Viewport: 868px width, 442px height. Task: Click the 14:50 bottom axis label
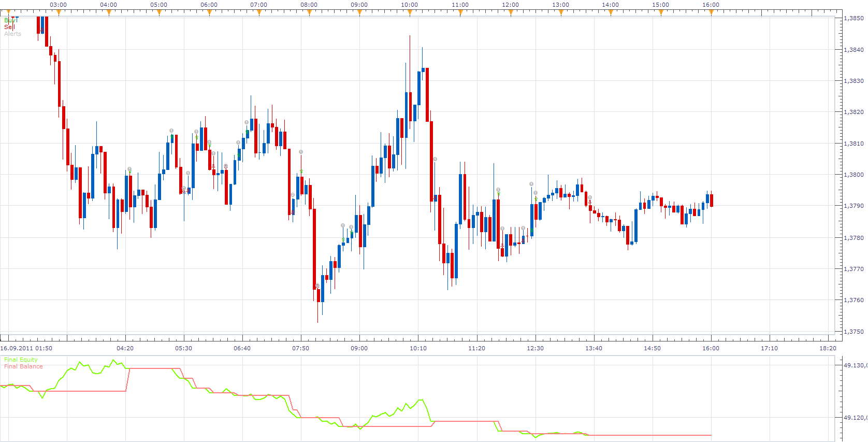[652, 348]
